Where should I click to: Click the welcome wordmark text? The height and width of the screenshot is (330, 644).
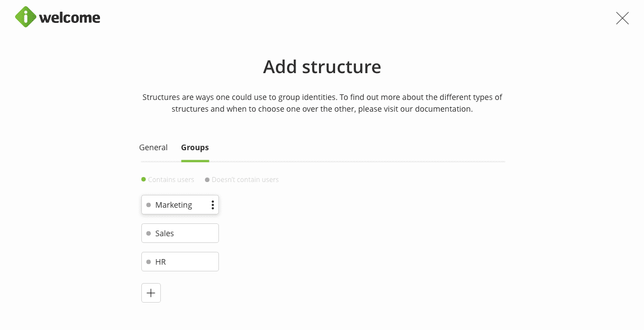click(70, 18)
